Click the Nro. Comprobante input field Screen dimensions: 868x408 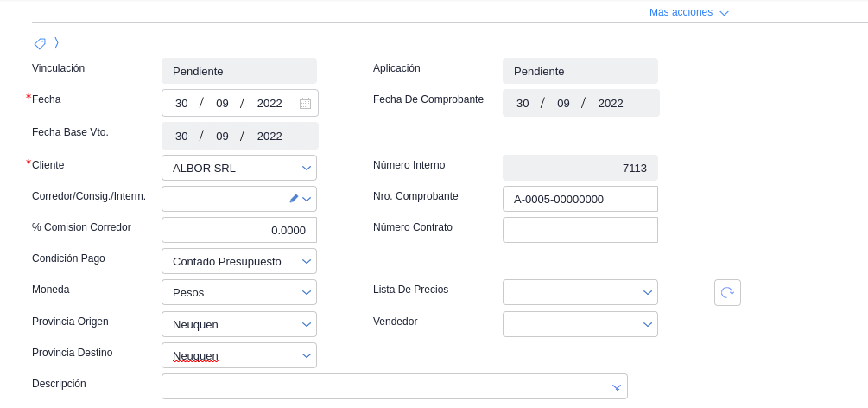(x=580, y=199)
